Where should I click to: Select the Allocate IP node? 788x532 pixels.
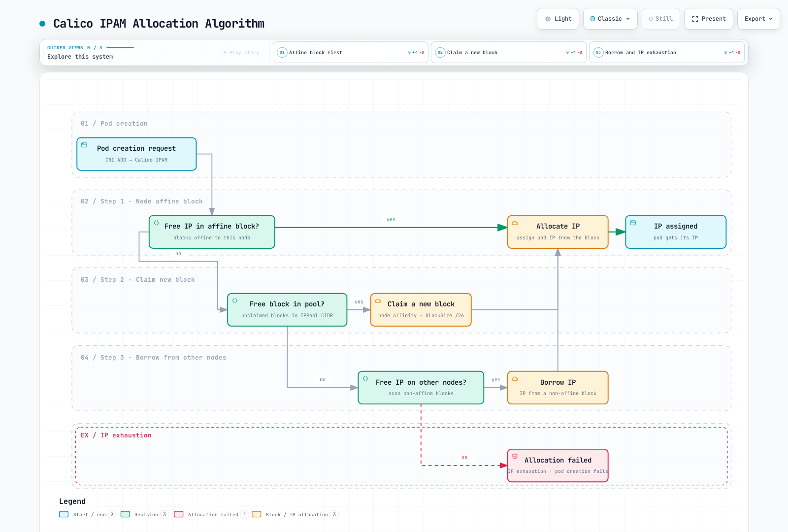[x=558, y=232]
